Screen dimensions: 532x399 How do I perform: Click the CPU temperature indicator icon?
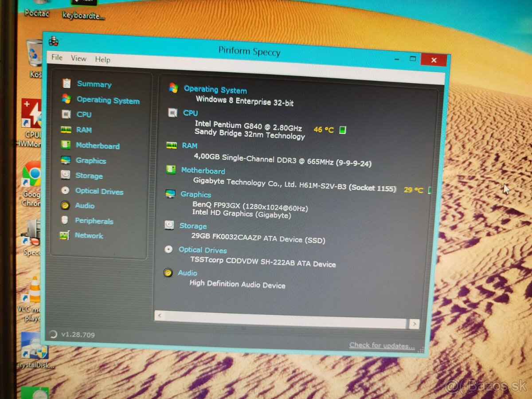(x=342, y=130)
